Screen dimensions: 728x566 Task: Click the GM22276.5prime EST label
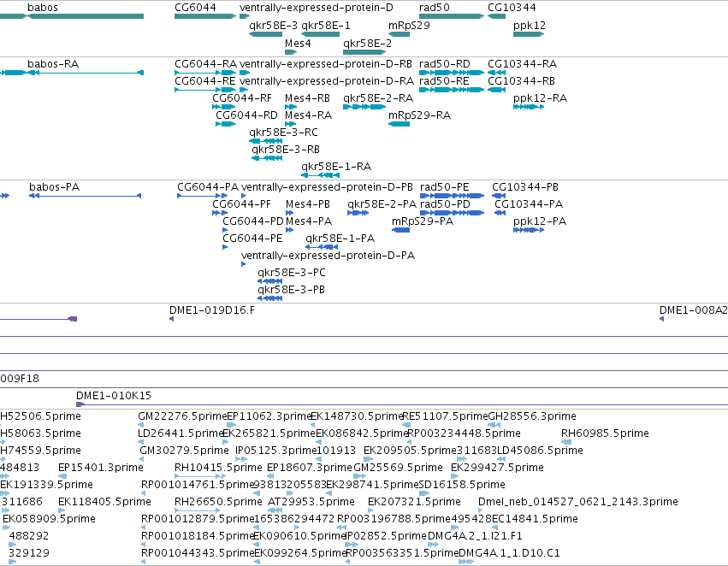[x=182, y=416]
